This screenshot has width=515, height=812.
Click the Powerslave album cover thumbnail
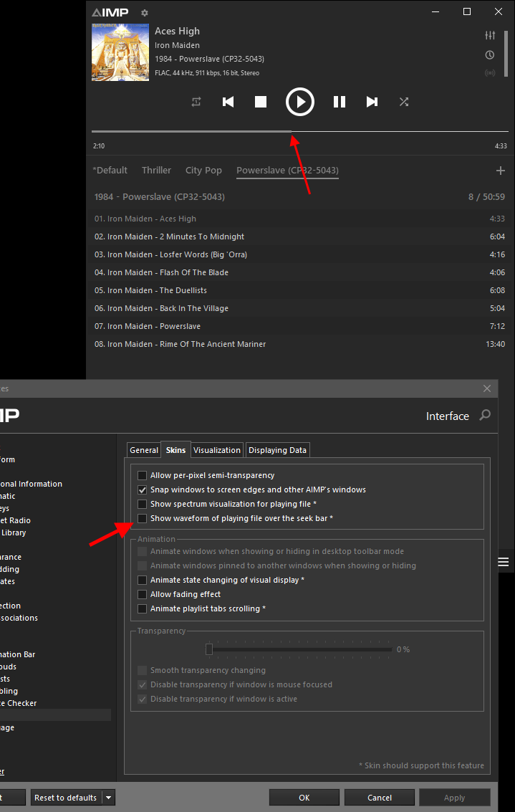[x=120, y=52]
